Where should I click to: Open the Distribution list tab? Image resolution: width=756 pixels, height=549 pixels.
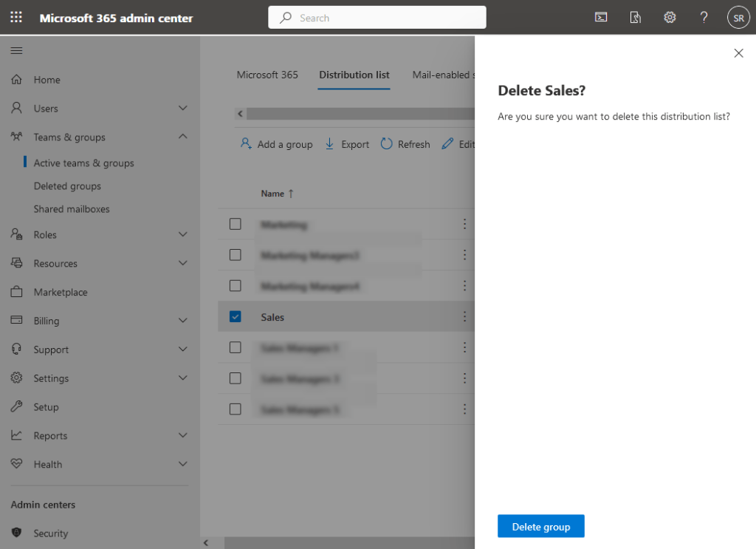(x=354, y=75)
